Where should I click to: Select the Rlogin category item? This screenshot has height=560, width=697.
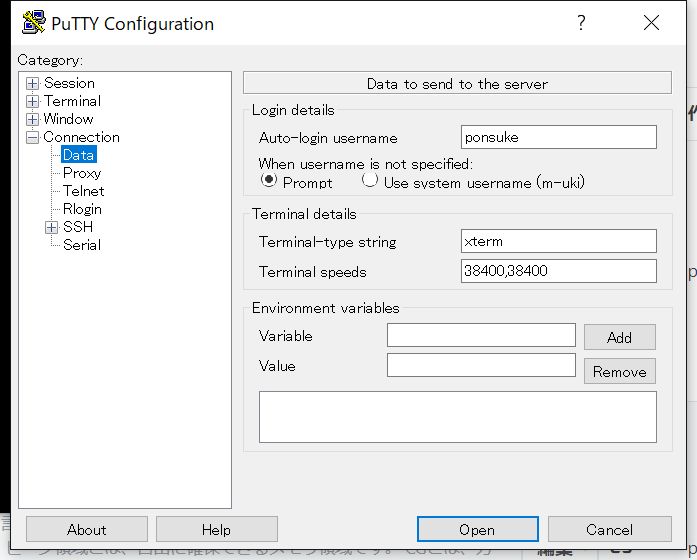(82, 209)
